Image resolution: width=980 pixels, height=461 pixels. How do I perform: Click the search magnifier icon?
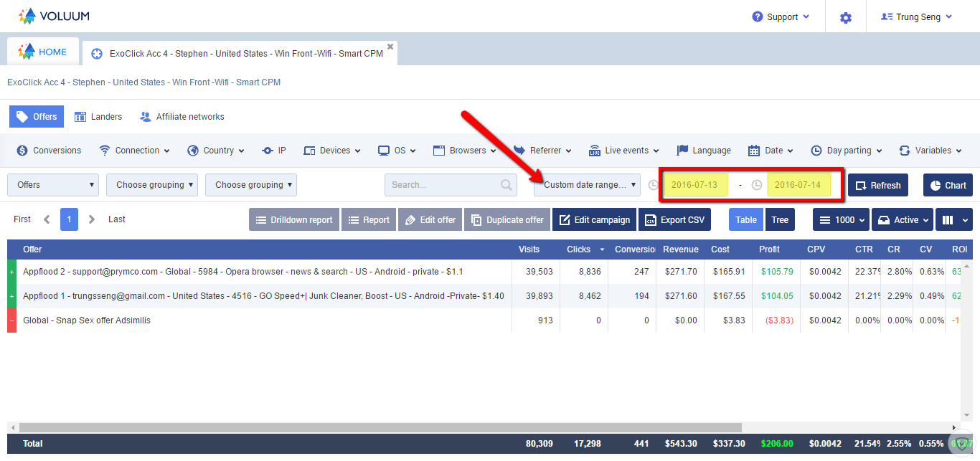click(x=507, y=185)
